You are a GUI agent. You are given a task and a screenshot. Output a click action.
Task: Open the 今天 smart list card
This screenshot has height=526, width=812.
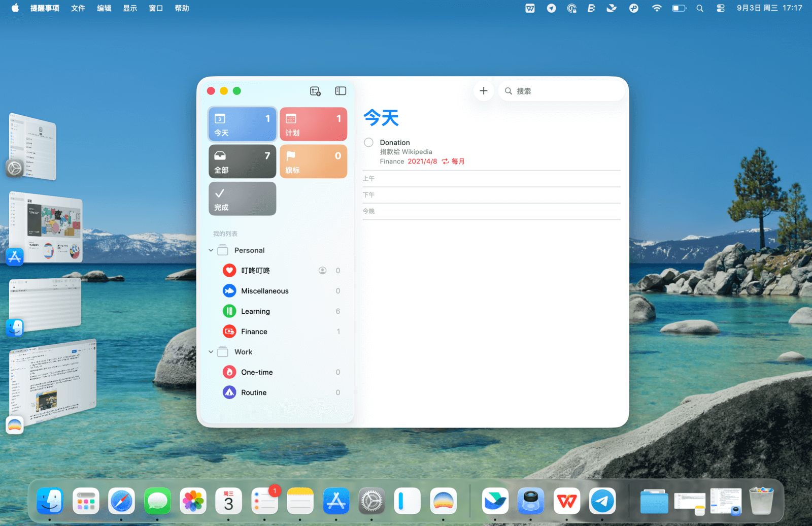pos(243,124)
